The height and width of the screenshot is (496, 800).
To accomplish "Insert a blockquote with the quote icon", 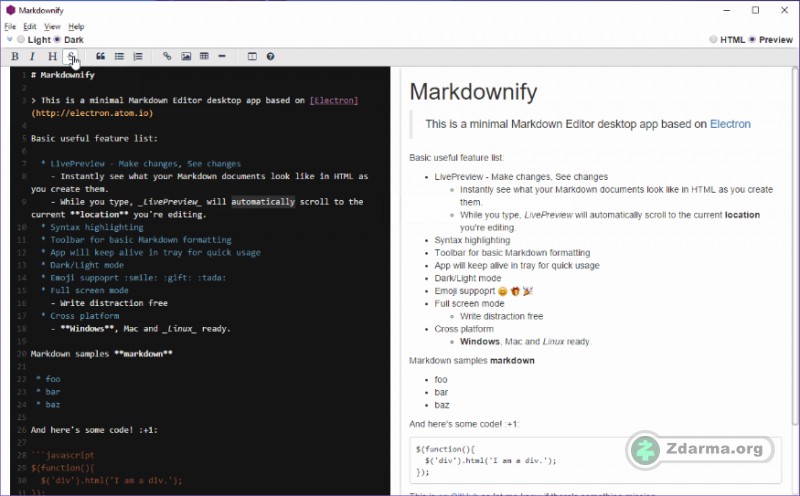I will tap(101, 57).
